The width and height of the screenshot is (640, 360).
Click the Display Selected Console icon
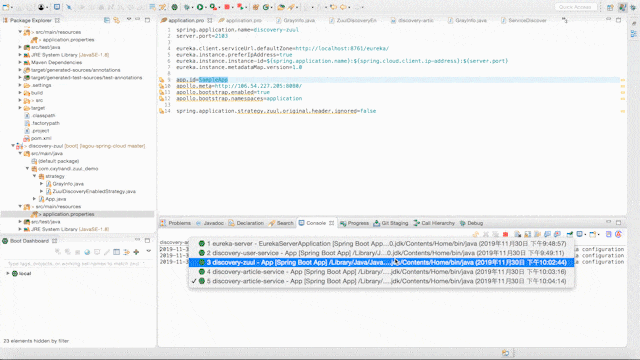pos(580,234)
